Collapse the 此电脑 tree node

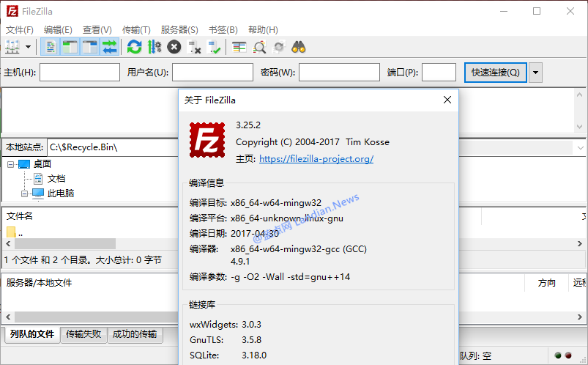[24, 193]
